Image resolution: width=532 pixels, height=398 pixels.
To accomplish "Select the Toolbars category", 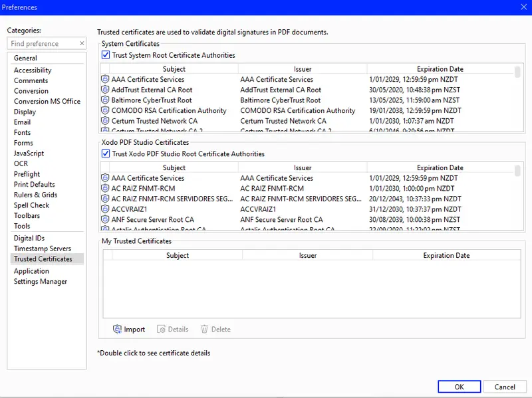I will (x=27, y=216).
